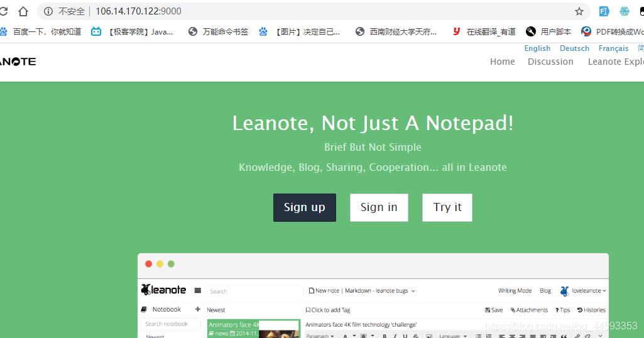Viewport: 644px width, 338px height.
Task: Click the Notebook heading in preview sidebar
Action: (x=166, y=309)
